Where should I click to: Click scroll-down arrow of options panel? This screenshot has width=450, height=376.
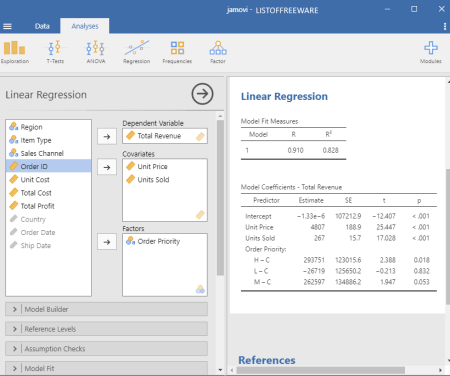[x=220, y=370]
